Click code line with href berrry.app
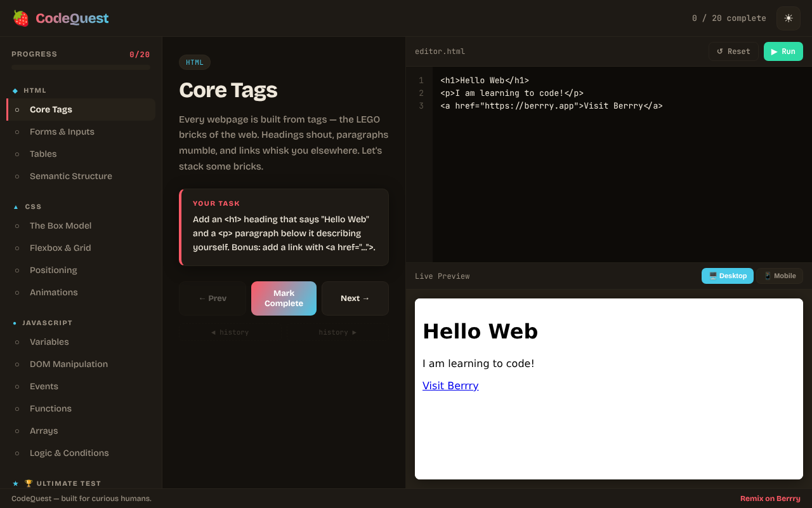The width and height of the screenshot is (812, 508). coord(551,106)
